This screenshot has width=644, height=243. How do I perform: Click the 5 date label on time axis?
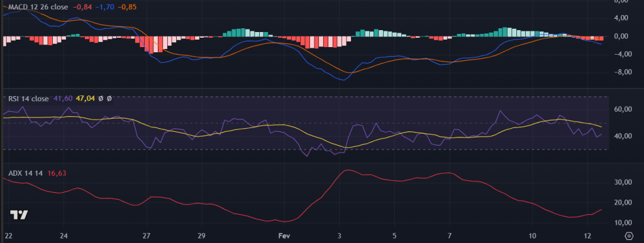[394, 236]
